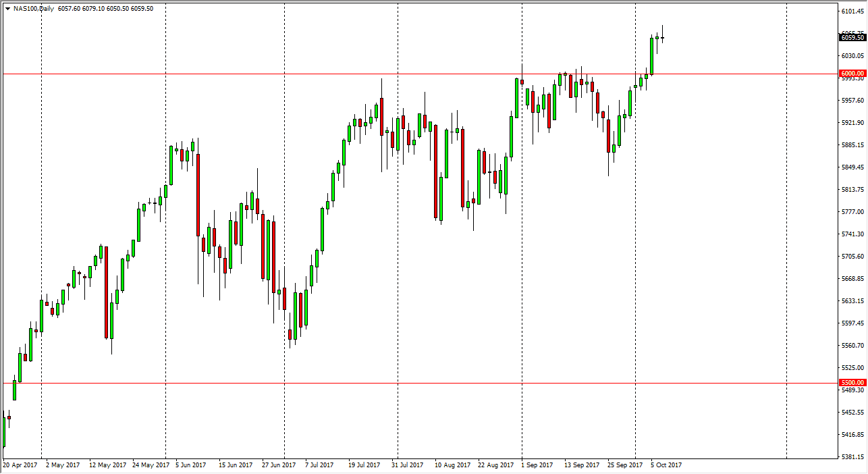
Task: Click the 5 Oct 2017 date label
Action: click(666, 465)
